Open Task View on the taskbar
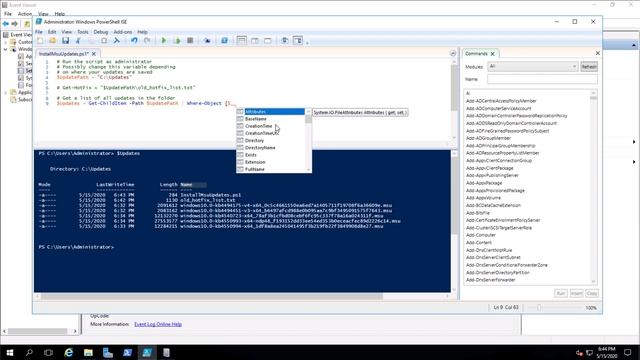 click(49, 352)
